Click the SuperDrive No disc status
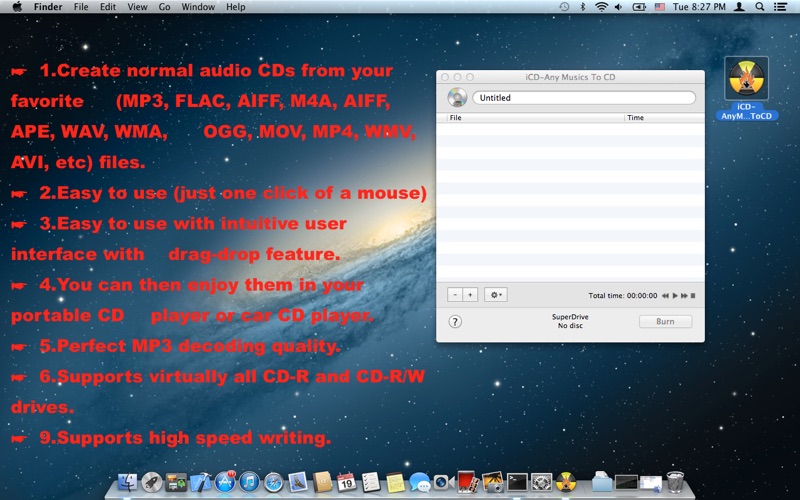800x500 pixels. 570,321
